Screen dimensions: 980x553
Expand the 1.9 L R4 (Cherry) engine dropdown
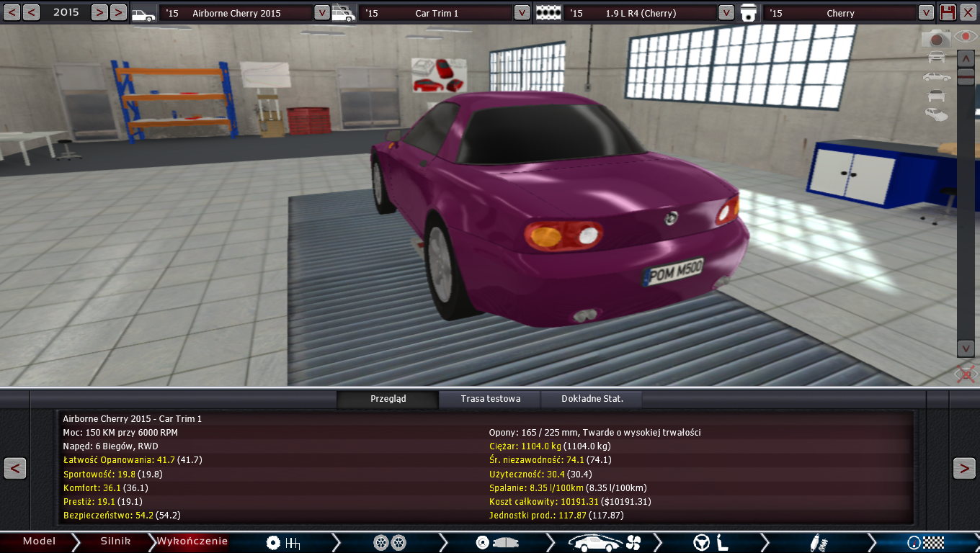[726, 13]
